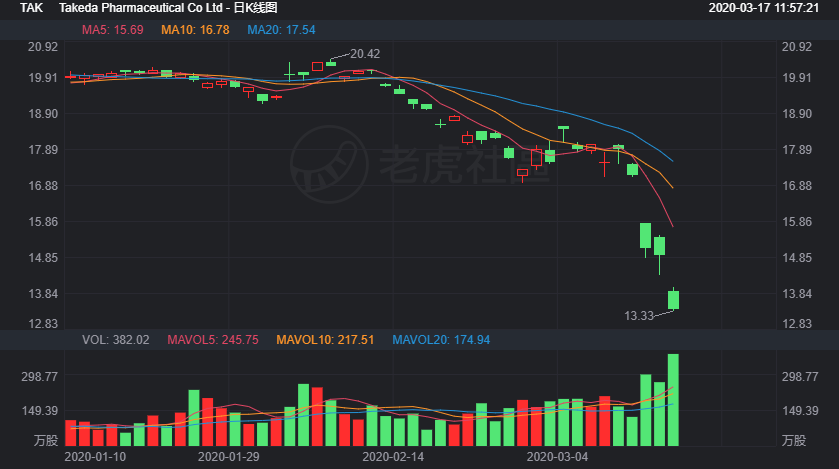Click left axis price label 18.90
The height and width of the screenshot is (469, 839).
point(43,114)
